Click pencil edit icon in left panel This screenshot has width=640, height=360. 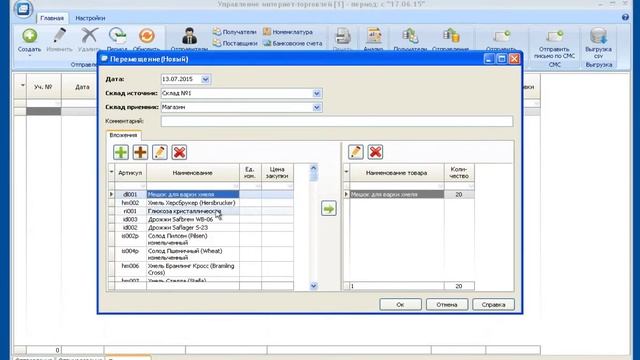coord(160,152)
